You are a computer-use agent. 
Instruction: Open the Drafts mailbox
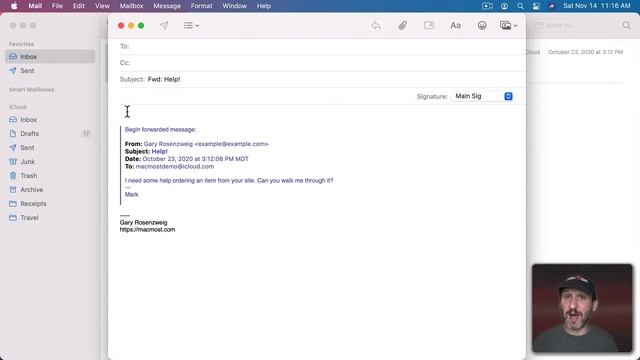click(x=50, y=133)
